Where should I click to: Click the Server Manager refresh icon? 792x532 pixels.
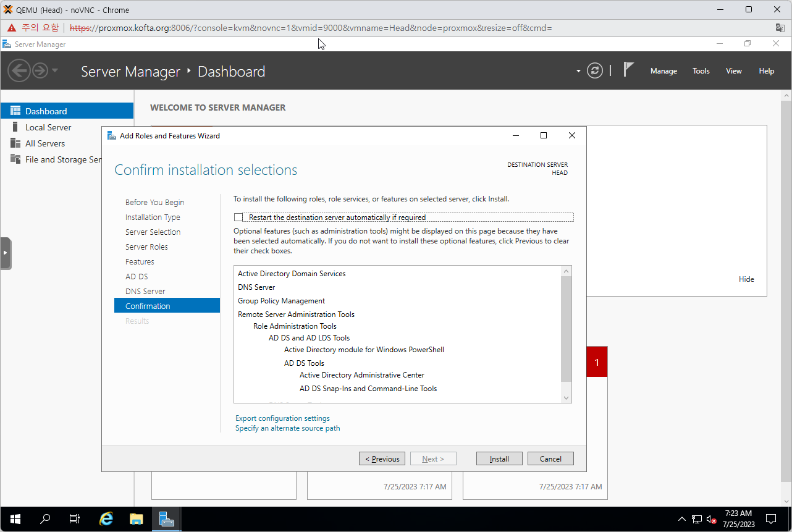pyautogui.click(x=594, y=70)
